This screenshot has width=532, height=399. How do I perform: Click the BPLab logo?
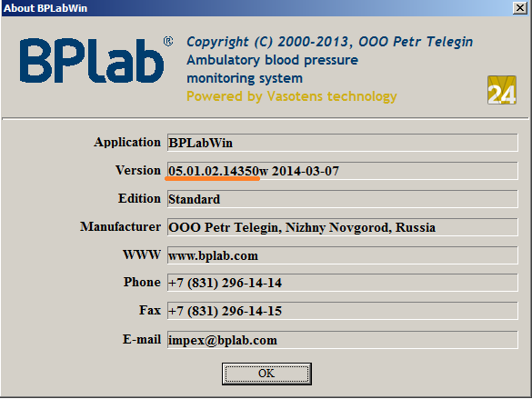click(x=96, y=60)
